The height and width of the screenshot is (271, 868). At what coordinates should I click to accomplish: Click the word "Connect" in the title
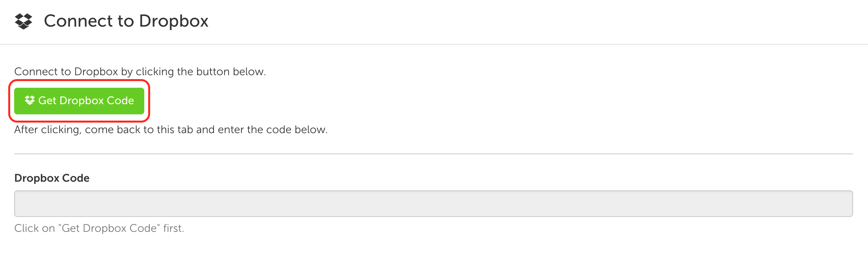(x=79, y=21)
